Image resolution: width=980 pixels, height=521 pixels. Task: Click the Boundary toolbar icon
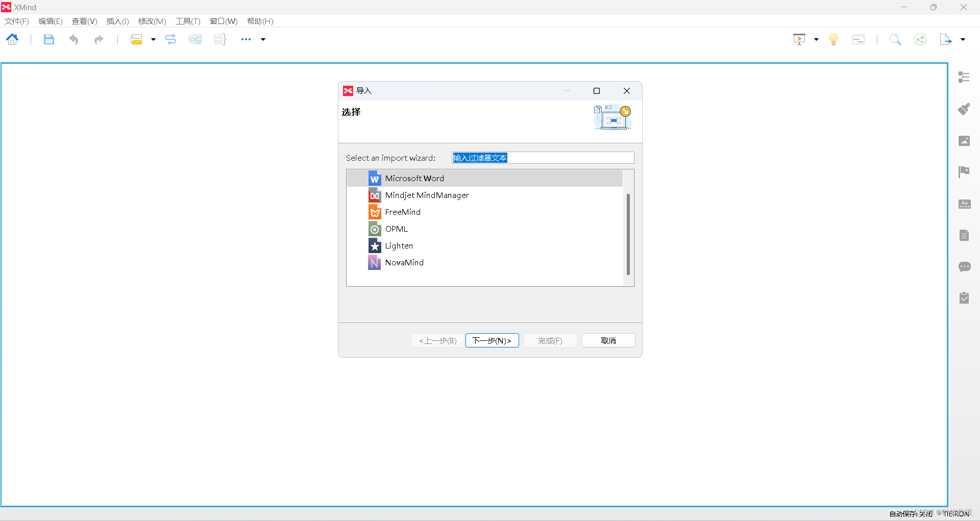[195, 39]
